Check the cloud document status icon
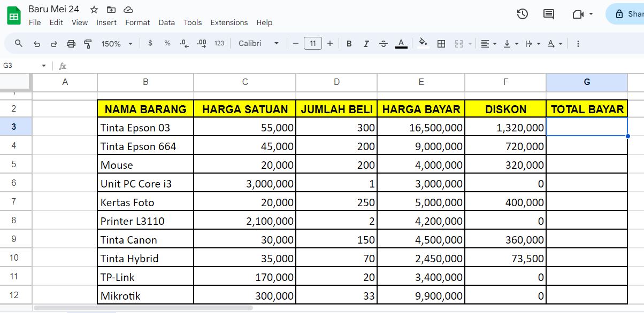 [128, 10]
